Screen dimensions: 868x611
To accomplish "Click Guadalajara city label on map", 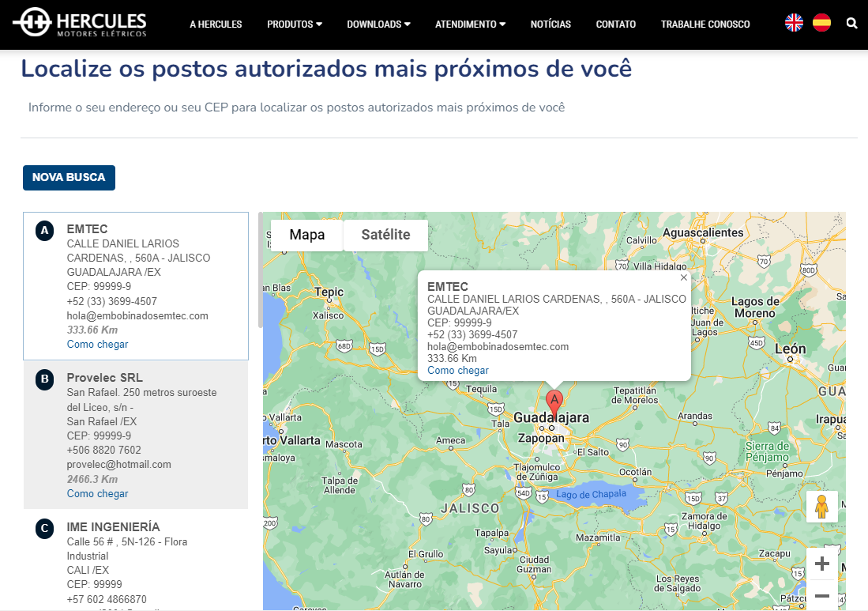I will tap(551, 417).
